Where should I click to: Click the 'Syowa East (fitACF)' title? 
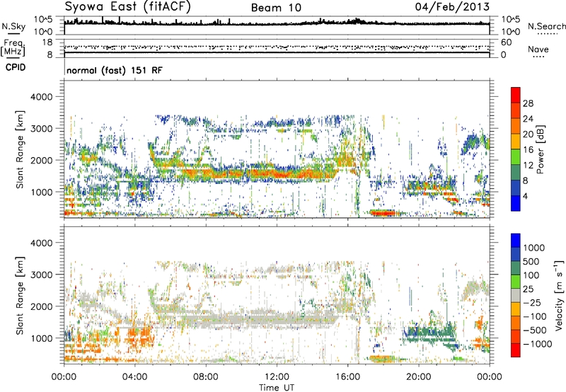point(128,7)
